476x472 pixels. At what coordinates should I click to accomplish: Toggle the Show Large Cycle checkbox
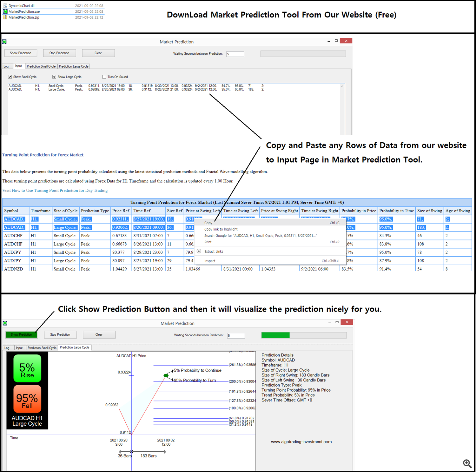[x=54, y=77]
